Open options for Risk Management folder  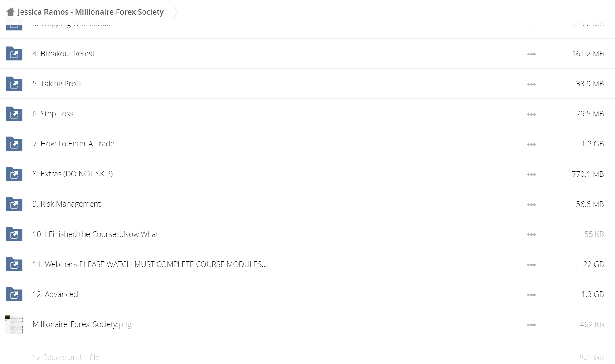[531, 204]
